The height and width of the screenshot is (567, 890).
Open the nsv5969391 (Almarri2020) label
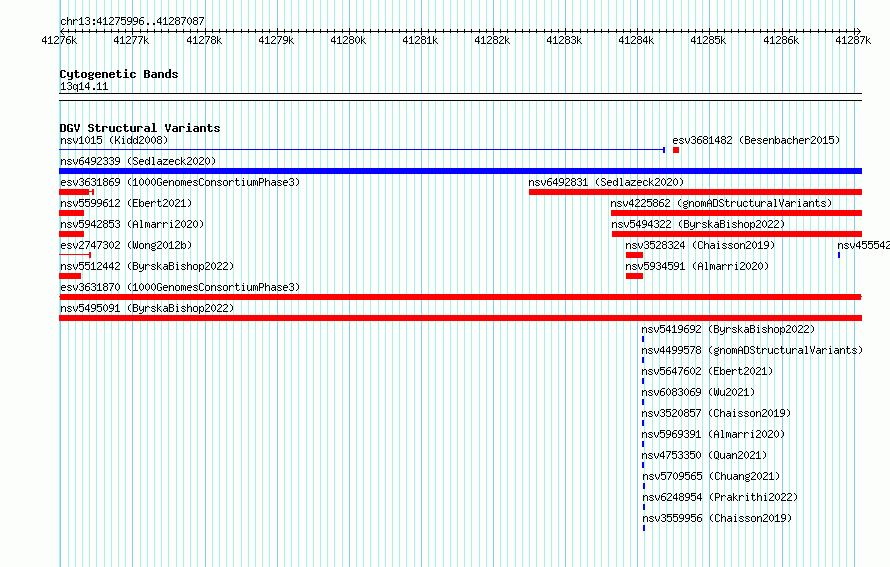click(713, 434)
